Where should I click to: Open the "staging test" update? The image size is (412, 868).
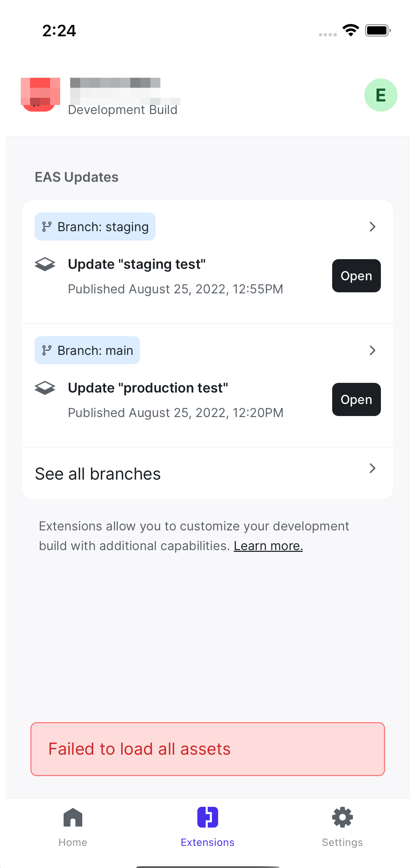click(x=356, y=276)
